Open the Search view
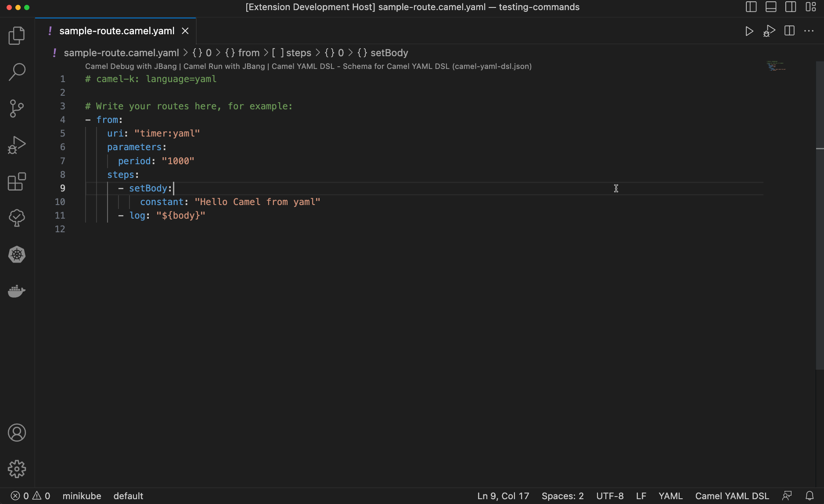The width and height of the screenshot is (824, 504). point(17,72)
